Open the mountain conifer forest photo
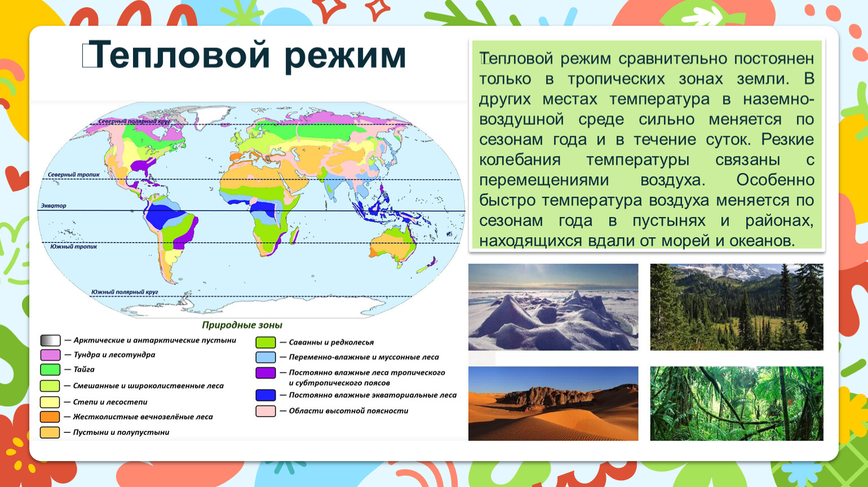 point(737,307)
